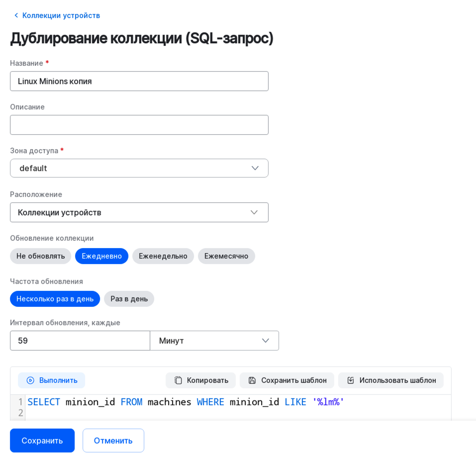Select Несколько раз в день frequency

(x=55, y=299)
